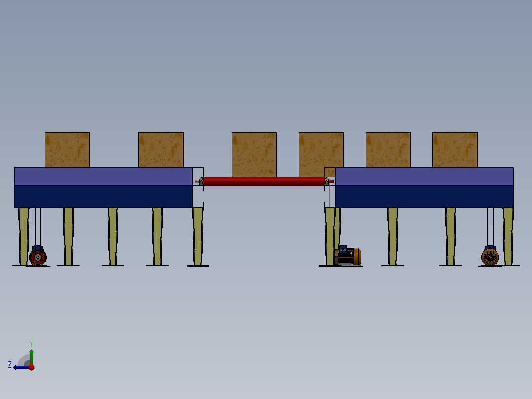Select the leftmost wooden box on the conveyor
The height and width of the screenshot is (399, 532).
coord(67,150)
